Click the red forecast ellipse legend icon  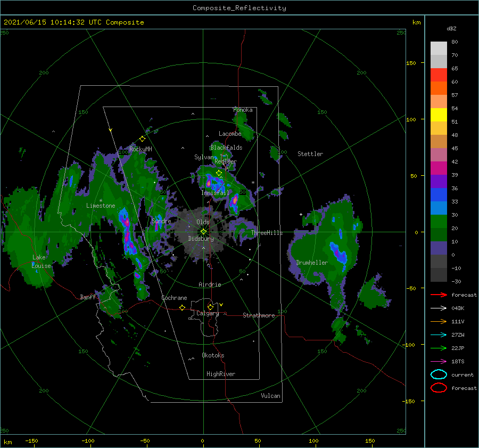pos(439,388)
